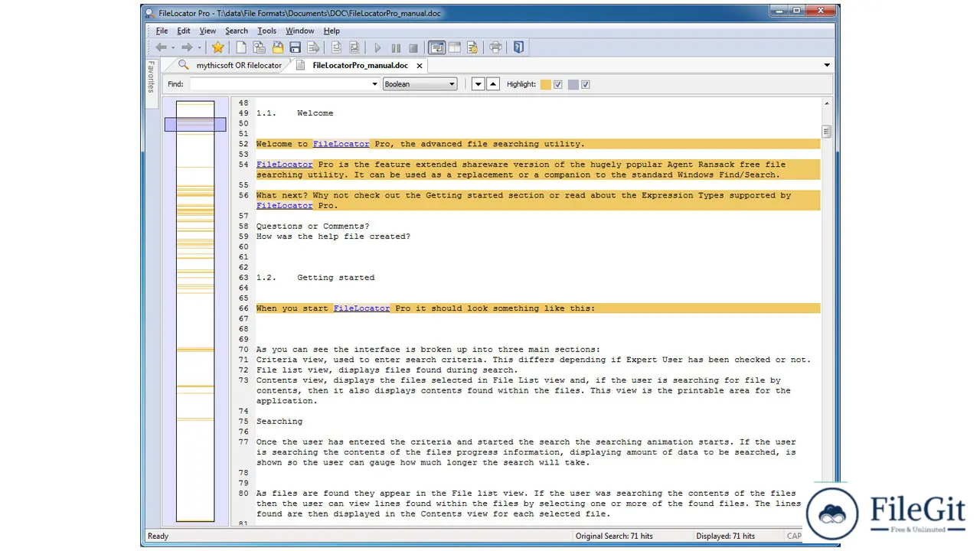Click 'How was the help file created?'
Viewport: 980px width, 551px height.
[x=333, y=236]
